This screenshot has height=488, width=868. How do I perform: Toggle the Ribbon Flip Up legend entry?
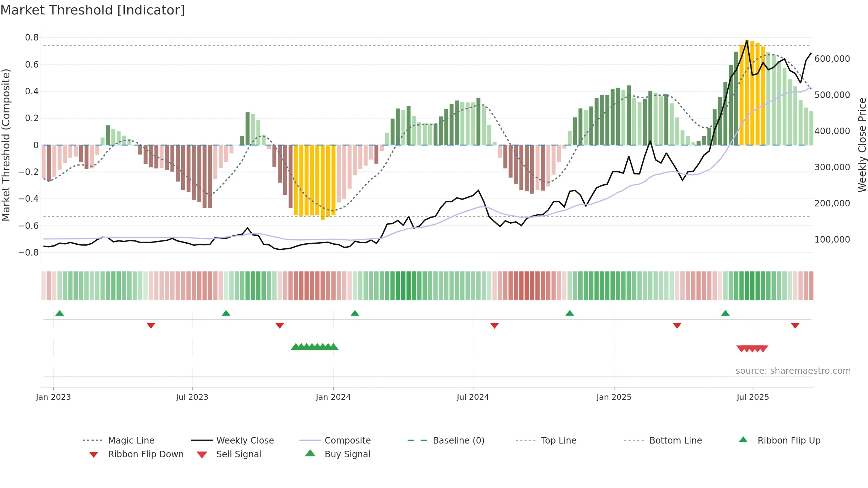tap(780, 440)
